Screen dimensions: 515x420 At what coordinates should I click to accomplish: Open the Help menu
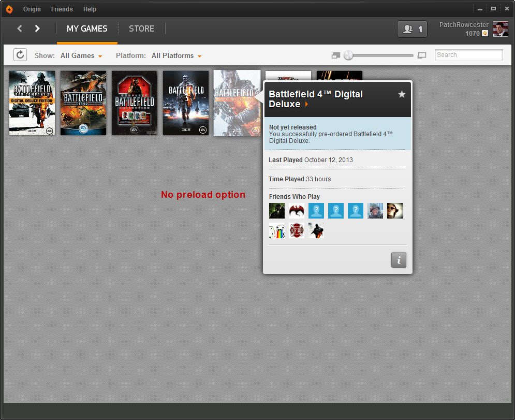(90, 9)
